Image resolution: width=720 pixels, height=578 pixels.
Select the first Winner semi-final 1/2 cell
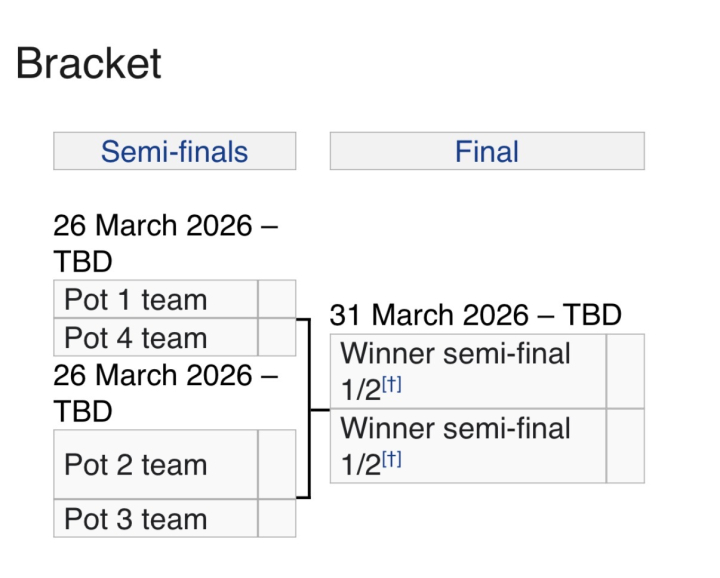[x=468, y=371]
